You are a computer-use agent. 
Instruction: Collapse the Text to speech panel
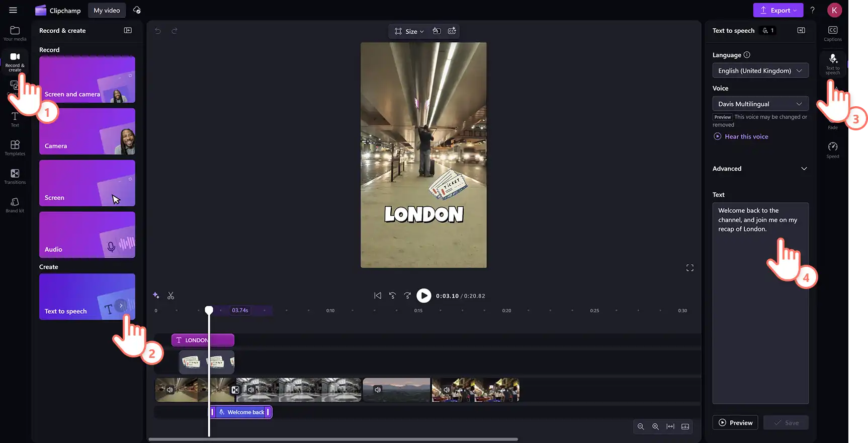[x=801, y=30]
